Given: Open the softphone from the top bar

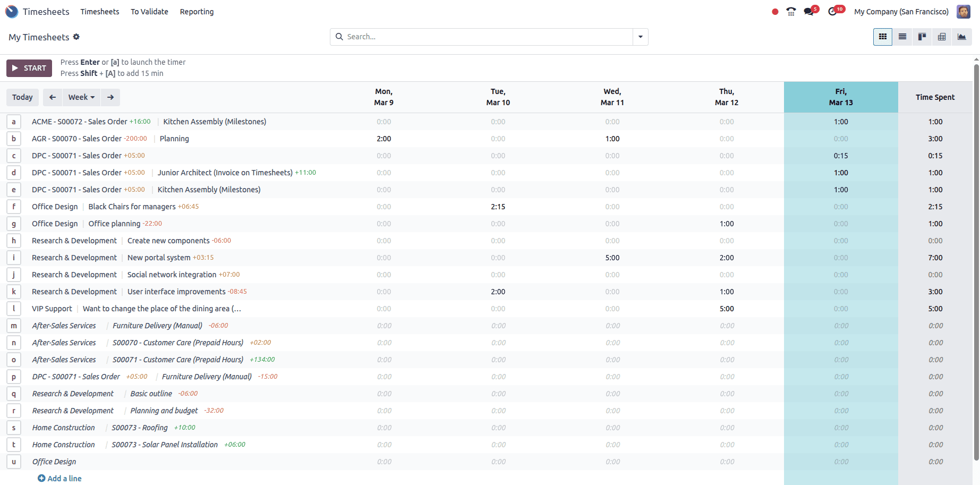Looking at the screenshot, I should [x=791, y=11].
